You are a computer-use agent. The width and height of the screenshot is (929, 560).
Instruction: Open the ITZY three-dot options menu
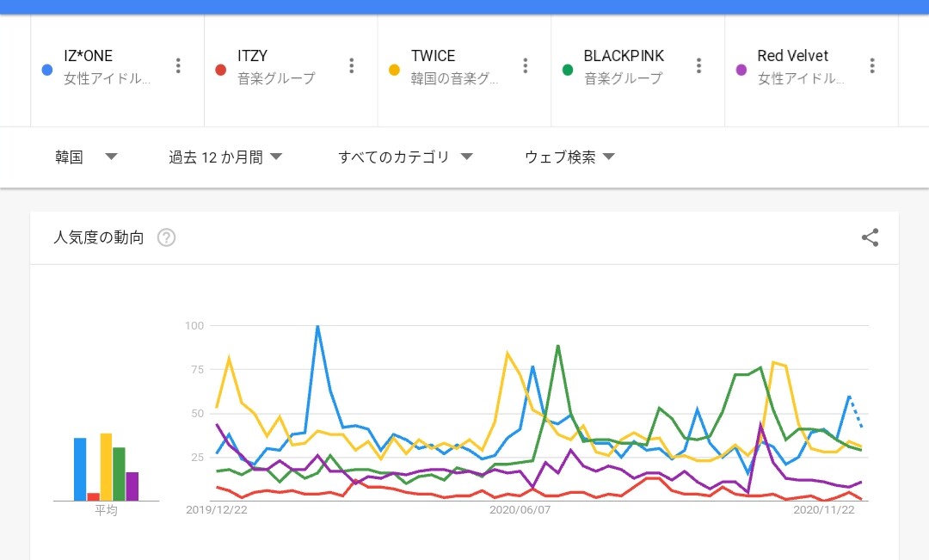352,66
